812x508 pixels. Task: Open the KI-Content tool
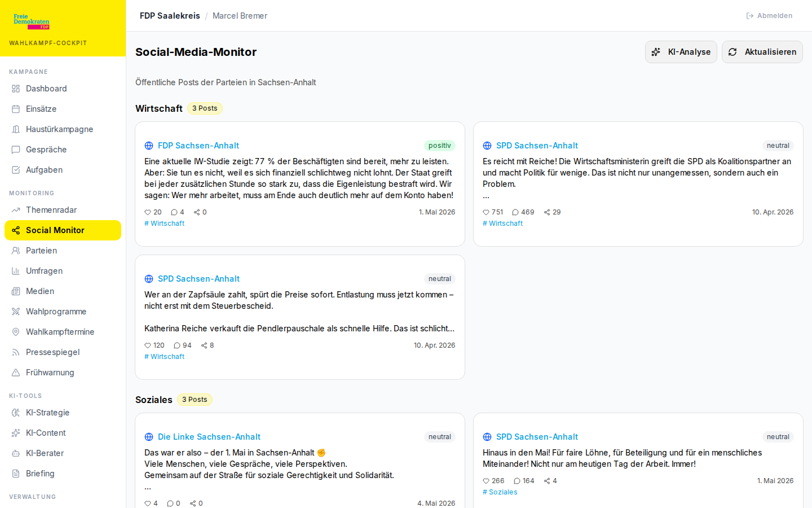(63, 433)
